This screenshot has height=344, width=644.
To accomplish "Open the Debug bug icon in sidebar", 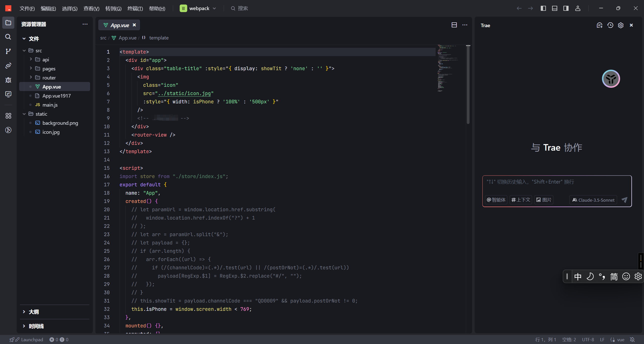I will (x=8, y=80).
